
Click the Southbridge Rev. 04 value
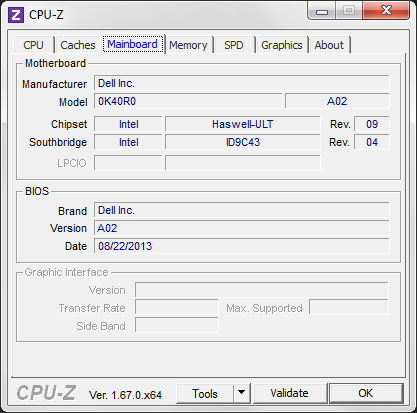coord(372,142)
